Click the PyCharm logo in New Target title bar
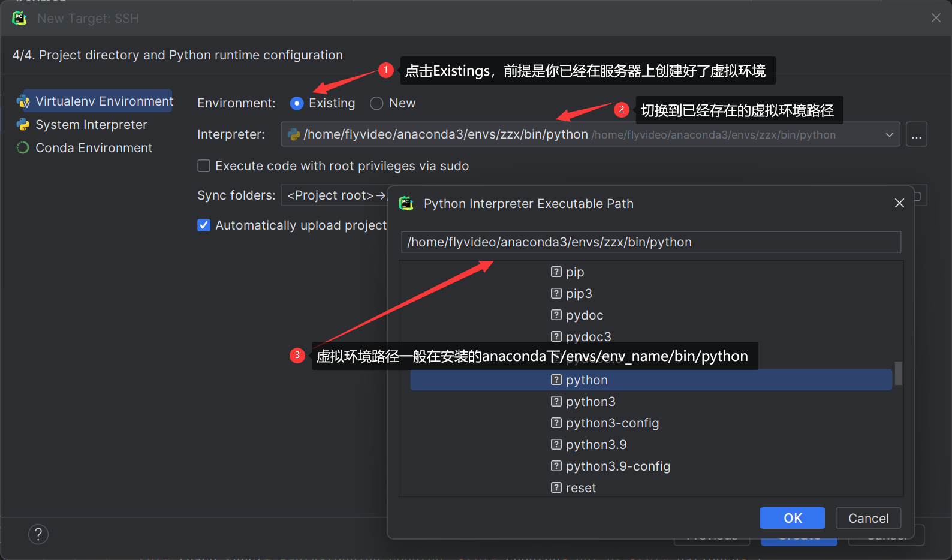Viewport: 952px width, 560px height. click(19, 18)
